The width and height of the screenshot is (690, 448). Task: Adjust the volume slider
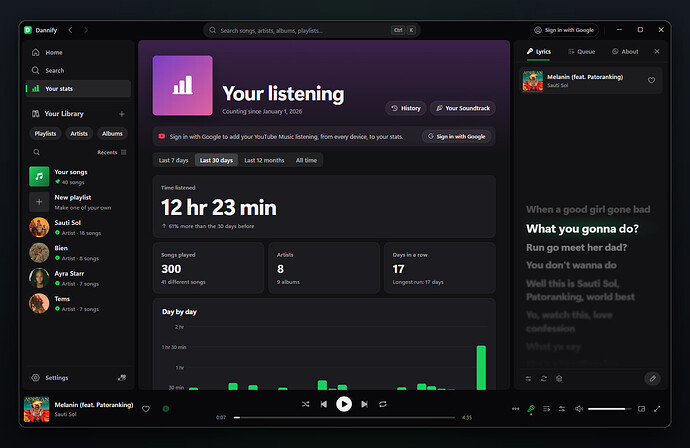click(609, 409)
